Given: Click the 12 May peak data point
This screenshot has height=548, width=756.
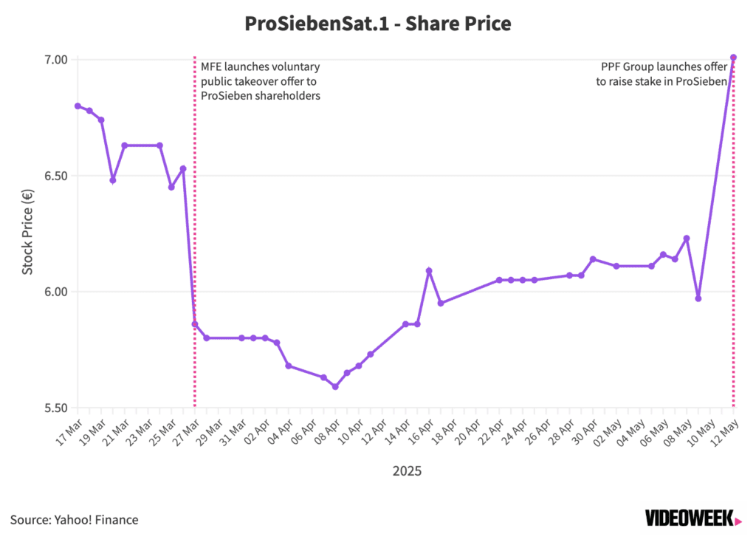Looking at the screenshot, I should pos(733,58).
